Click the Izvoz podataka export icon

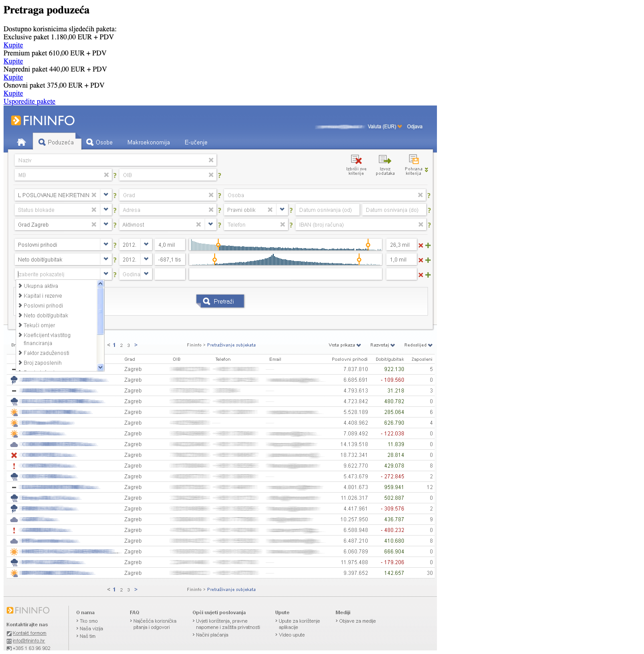(385, 160)
